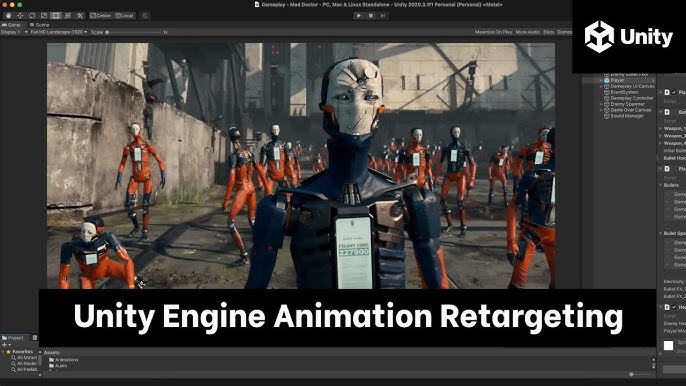686x386 pixels.
Task: Select the Project tab
Action: [13, 338]
